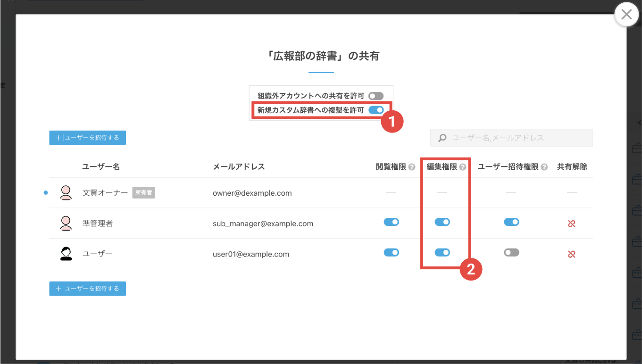The width and height of the screenshot is (642, 364).
Task: Click the ユーザー名 column header
Action: [101, 167]
